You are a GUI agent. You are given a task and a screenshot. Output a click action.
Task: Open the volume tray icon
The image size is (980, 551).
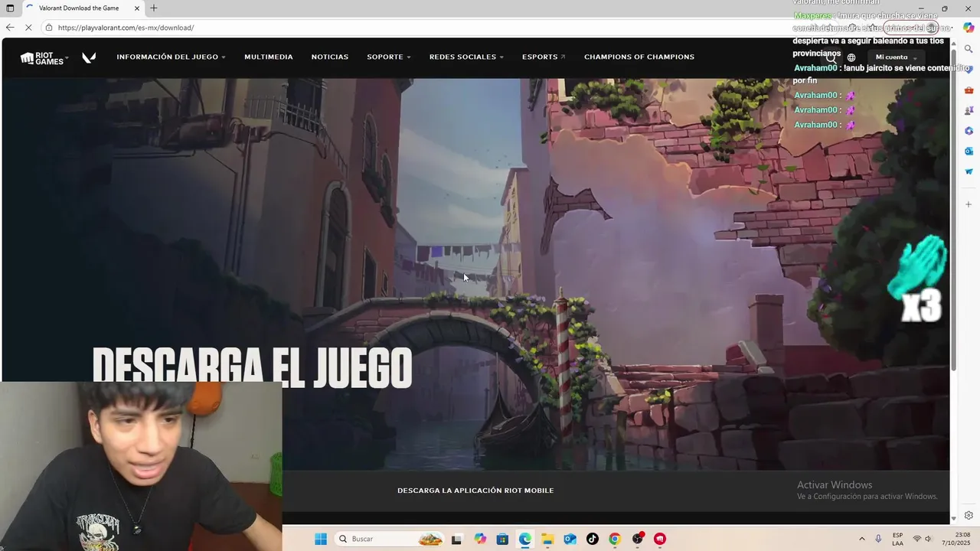pyautogui.click(x=928, y=539)
